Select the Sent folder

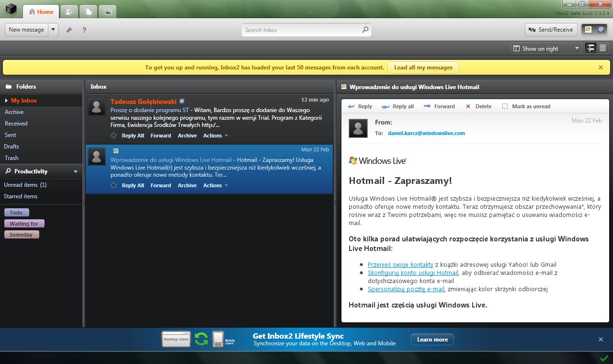11,135
